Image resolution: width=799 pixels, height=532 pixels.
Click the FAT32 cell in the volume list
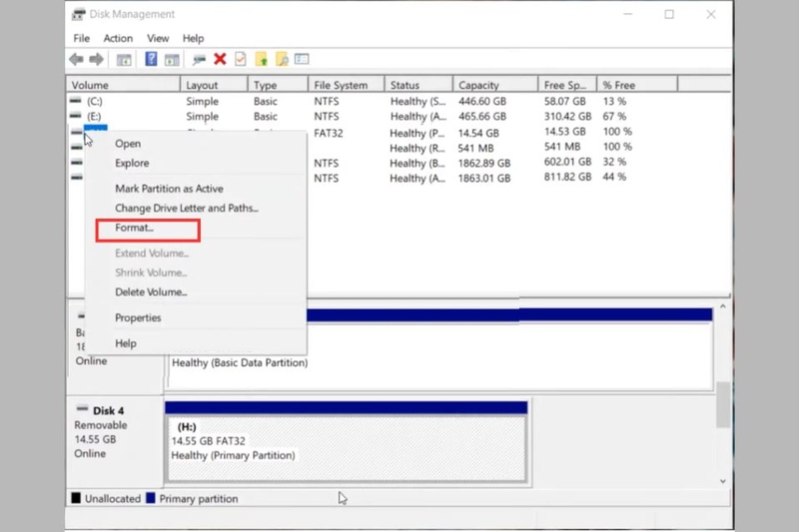tap(329, 133)
